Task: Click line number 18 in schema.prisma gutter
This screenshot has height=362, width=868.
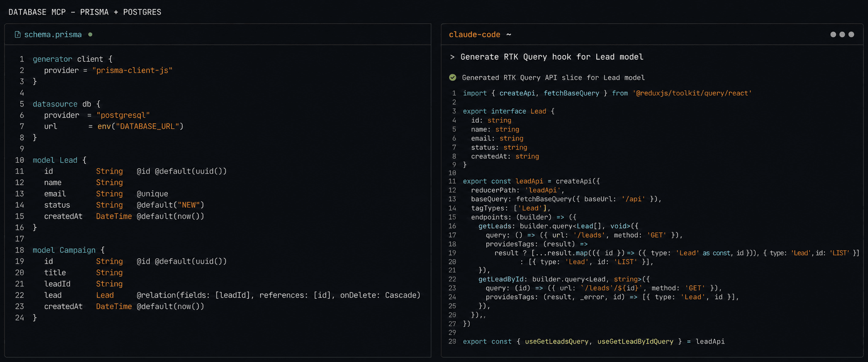Action: (x=19, y=250)
